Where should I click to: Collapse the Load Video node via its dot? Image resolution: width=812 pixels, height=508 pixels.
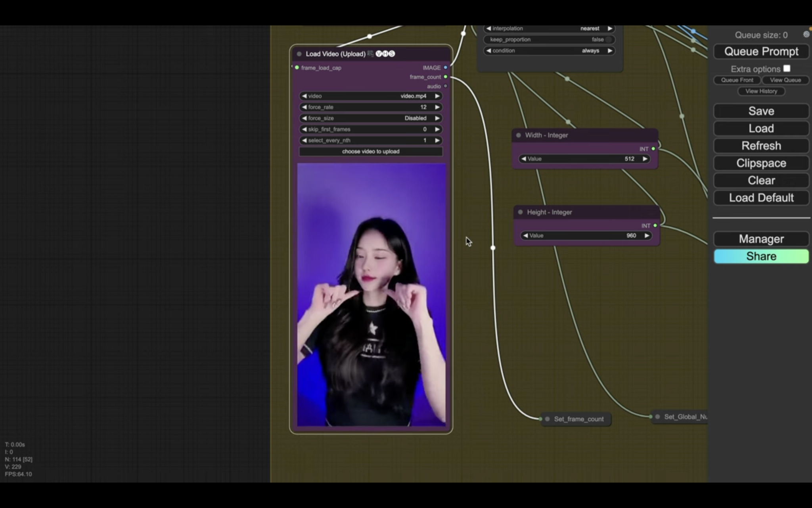[299, 54]
